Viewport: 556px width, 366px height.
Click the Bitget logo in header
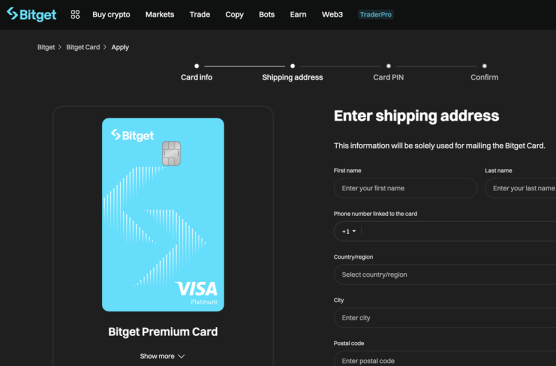click(x=31, y=15)
